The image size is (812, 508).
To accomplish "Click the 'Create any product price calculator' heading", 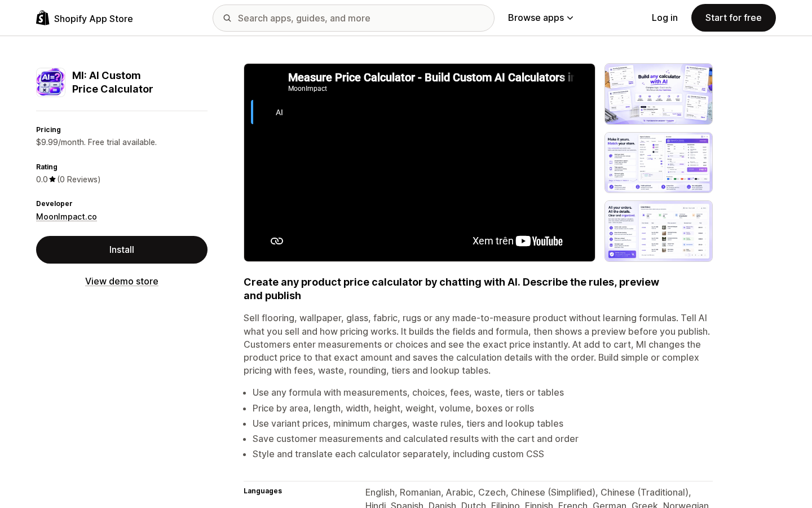I will point(451,289).
